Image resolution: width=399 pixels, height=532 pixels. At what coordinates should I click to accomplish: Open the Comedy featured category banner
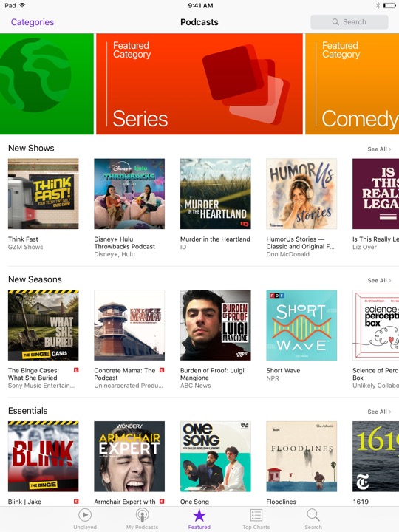tap(352, 83)
